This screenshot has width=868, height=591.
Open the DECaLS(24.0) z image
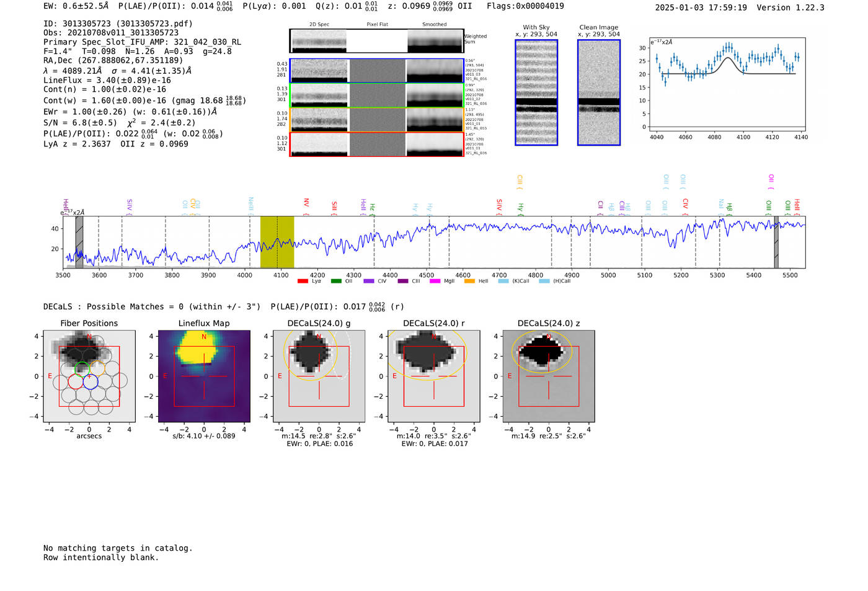[549, 376]
